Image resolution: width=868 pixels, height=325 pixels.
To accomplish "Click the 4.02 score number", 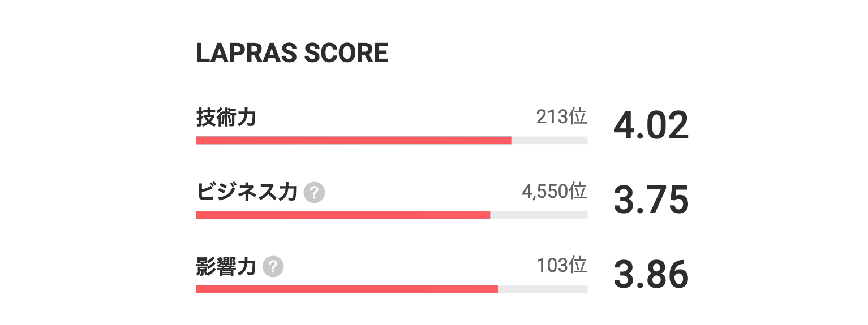I will [x=651, y=126].
